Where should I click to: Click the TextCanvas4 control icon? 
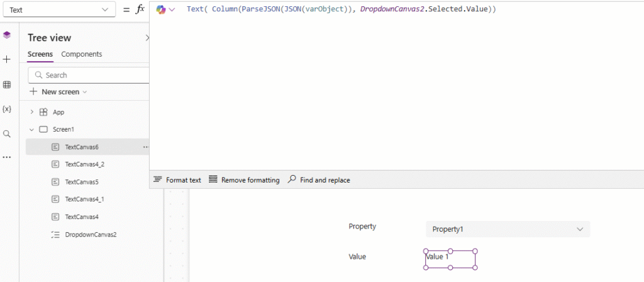pos(55,217)
